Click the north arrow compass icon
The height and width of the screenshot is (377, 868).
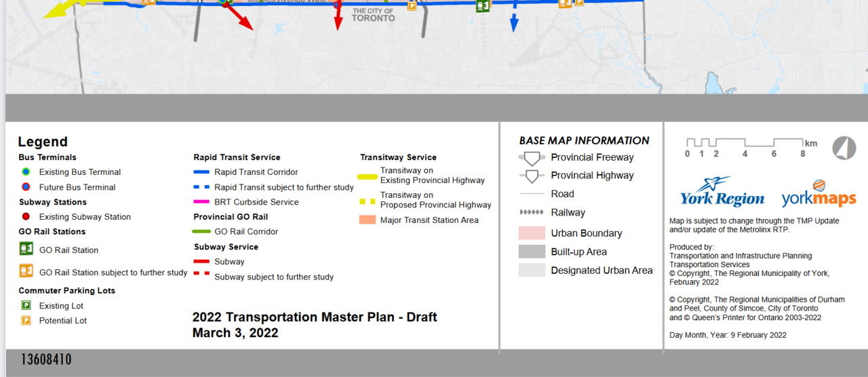click(x=844, y=148)
